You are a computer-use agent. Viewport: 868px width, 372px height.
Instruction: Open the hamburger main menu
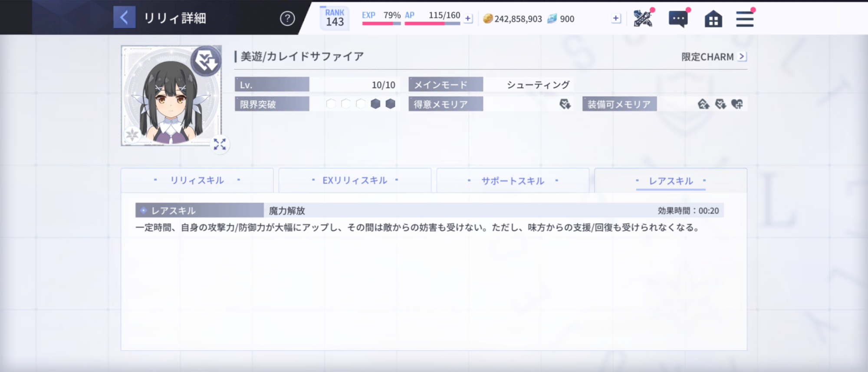pos(744,19)
